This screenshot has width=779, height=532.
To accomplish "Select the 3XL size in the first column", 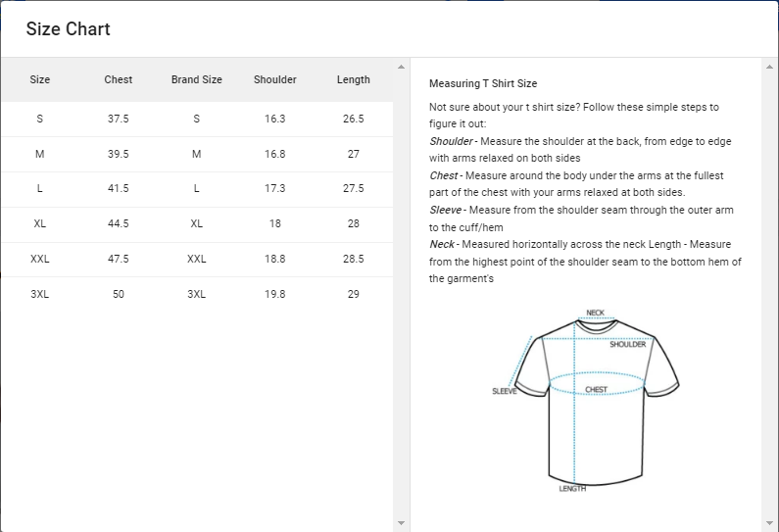I will [x=40, y=294].
